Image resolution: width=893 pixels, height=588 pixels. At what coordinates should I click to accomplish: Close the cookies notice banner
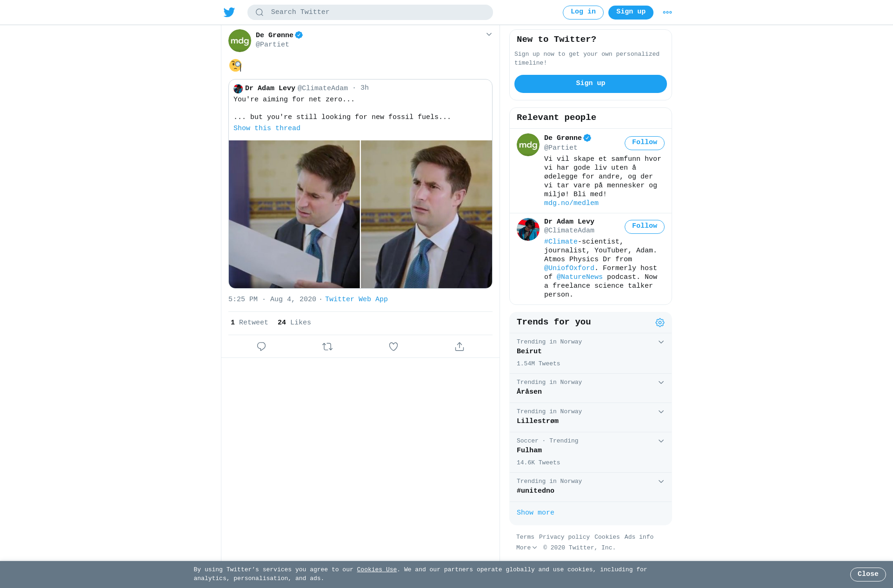pos(868,575)
